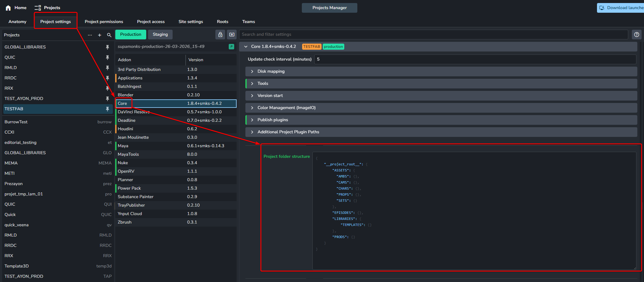Click the Projects Manager button

click(x=329, y=8)
